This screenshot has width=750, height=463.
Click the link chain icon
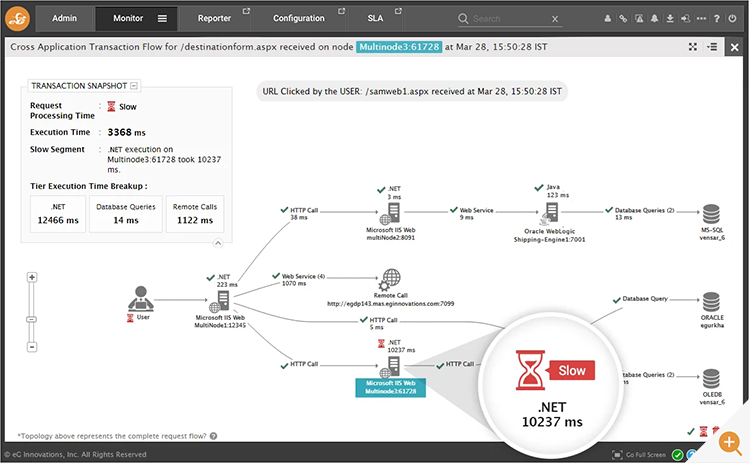point(623,19)
